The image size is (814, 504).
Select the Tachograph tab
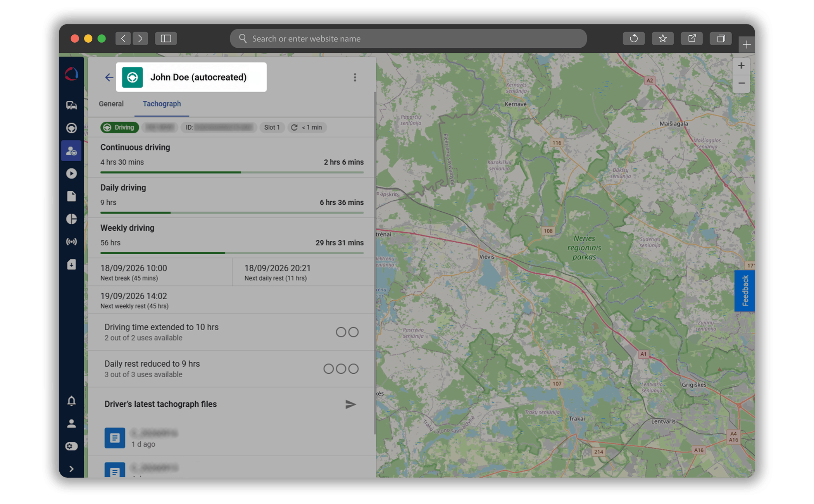162,104
